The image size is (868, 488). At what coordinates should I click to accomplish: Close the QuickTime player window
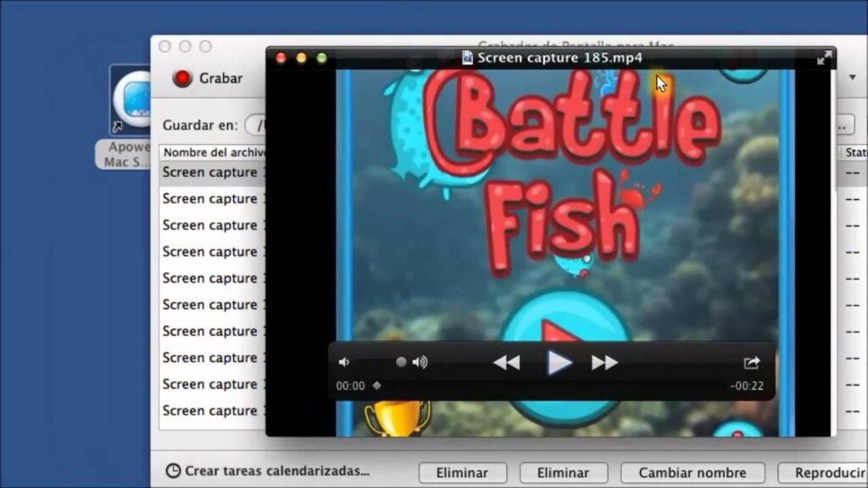click(x=281, y=58)
